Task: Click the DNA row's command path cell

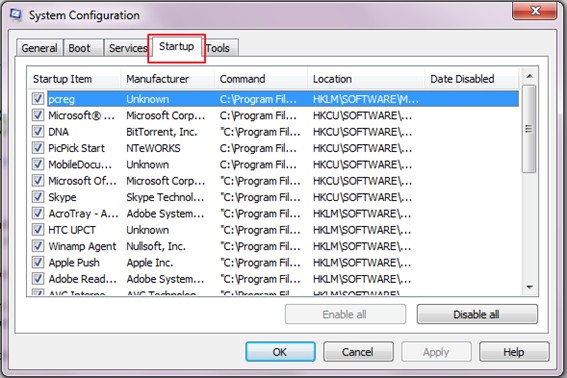Action: (x=260, y=132)
